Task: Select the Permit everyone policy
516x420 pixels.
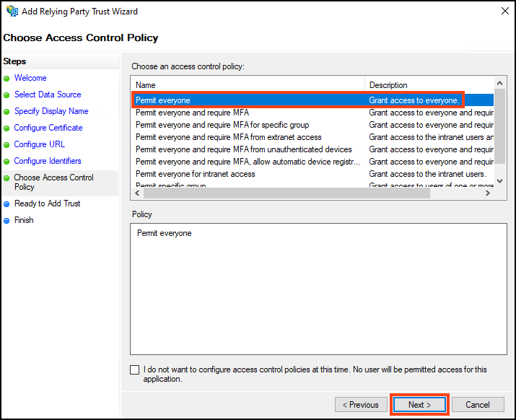Action: 312,100
